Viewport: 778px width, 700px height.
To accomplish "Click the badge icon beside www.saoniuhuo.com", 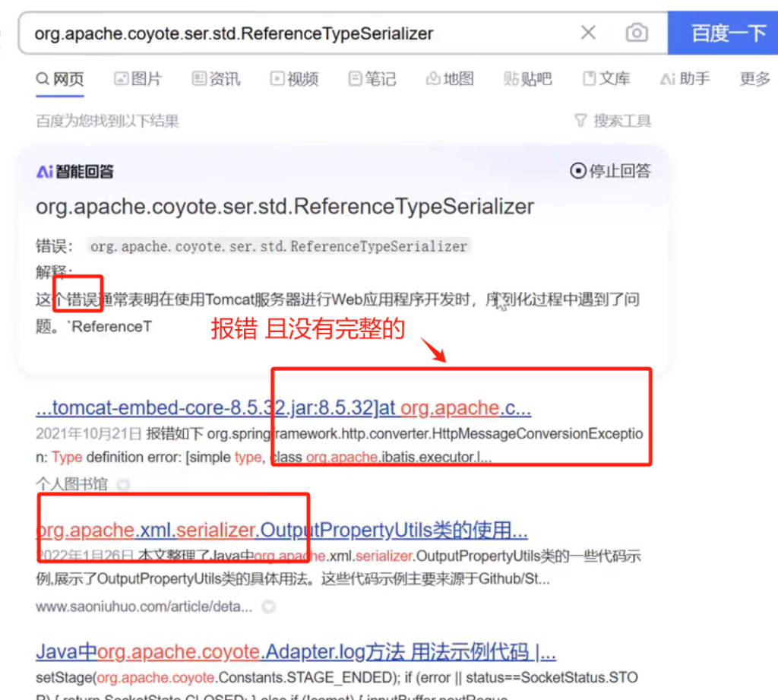I will pos(268,607).
